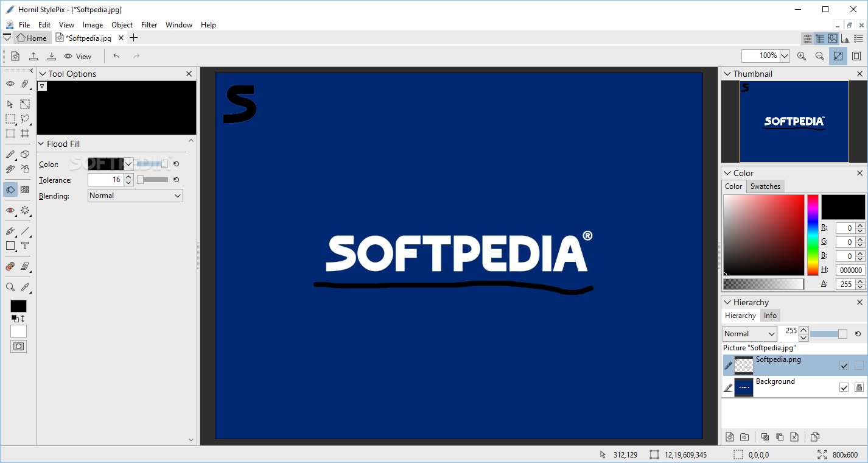Click the quick mask camera button
The image size is (868, 463).
point(18,346)
